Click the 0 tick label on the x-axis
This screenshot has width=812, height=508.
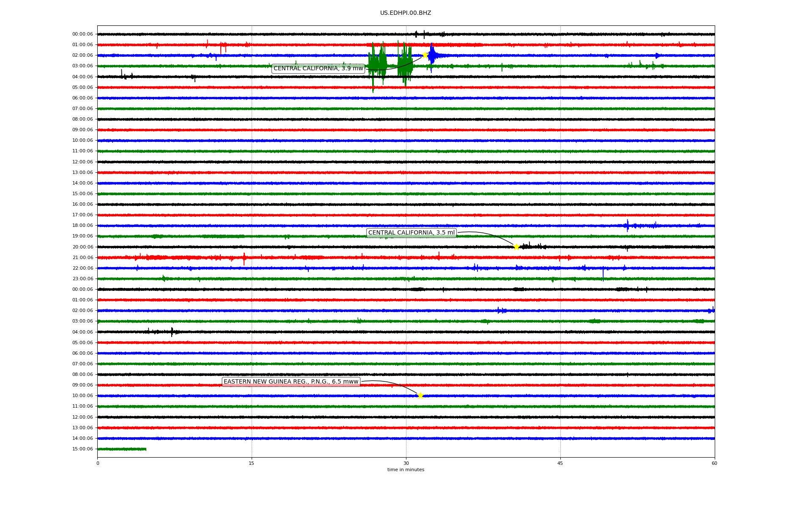(x=98, y=463)
